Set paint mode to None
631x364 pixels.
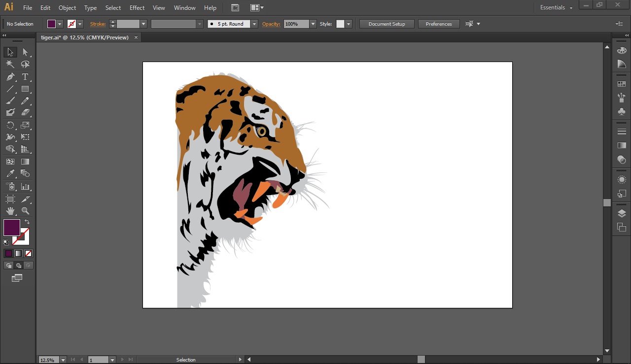pos(28,254)
